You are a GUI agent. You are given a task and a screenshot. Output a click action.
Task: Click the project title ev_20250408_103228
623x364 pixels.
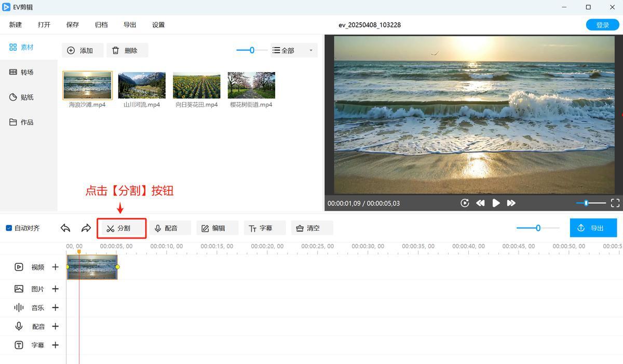point(370,25)
